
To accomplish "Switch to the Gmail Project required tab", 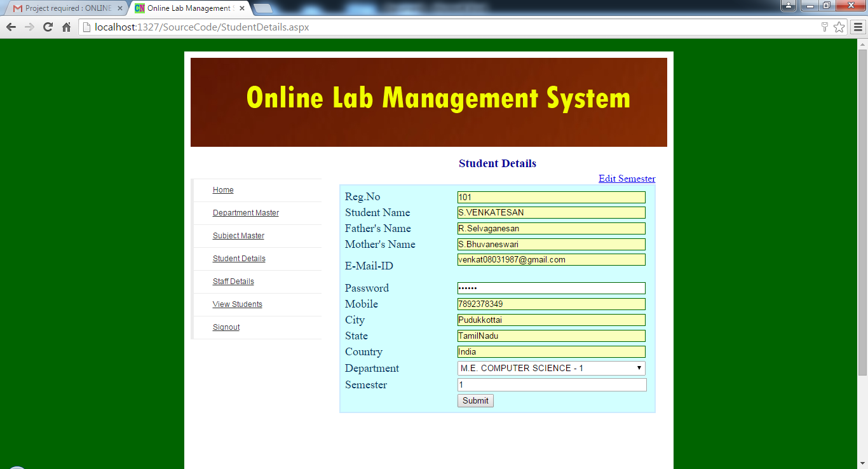I will pos(64,8).
